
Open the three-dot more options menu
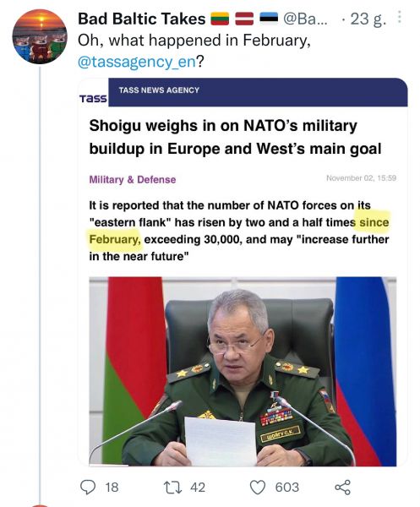click(400, 17)
